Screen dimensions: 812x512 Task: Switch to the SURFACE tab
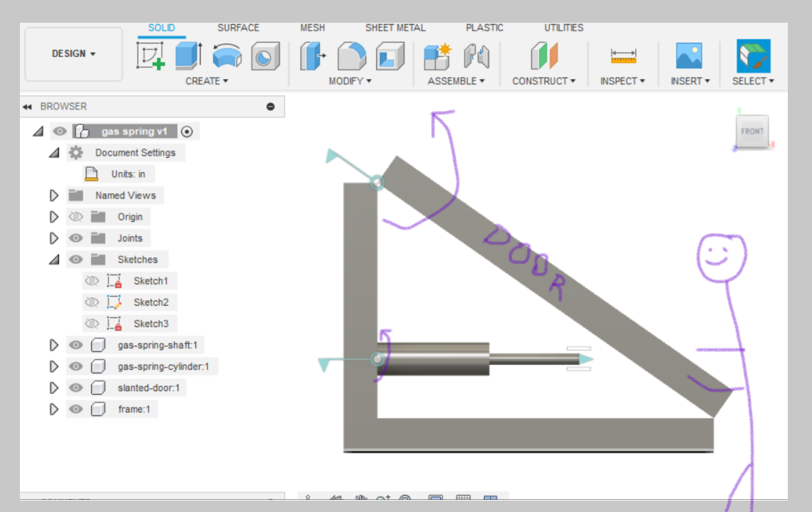pyautogui.click(x=237, y=28)
